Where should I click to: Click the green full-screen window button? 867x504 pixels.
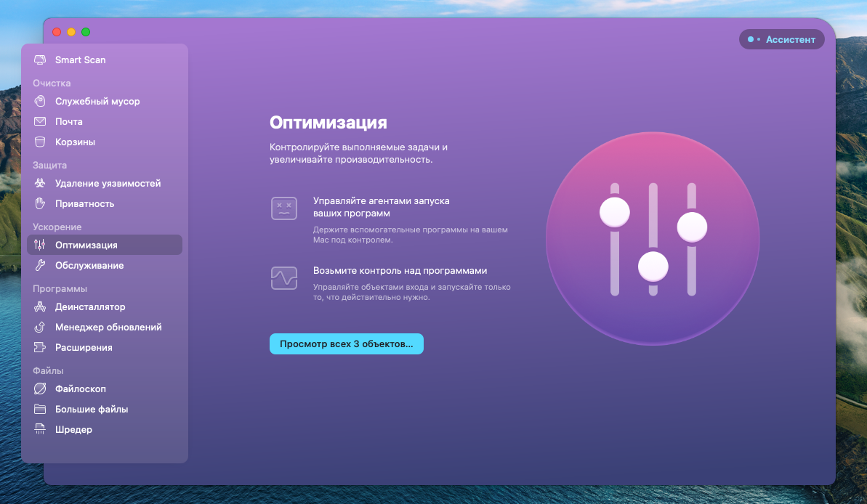(x=86, y=32)
